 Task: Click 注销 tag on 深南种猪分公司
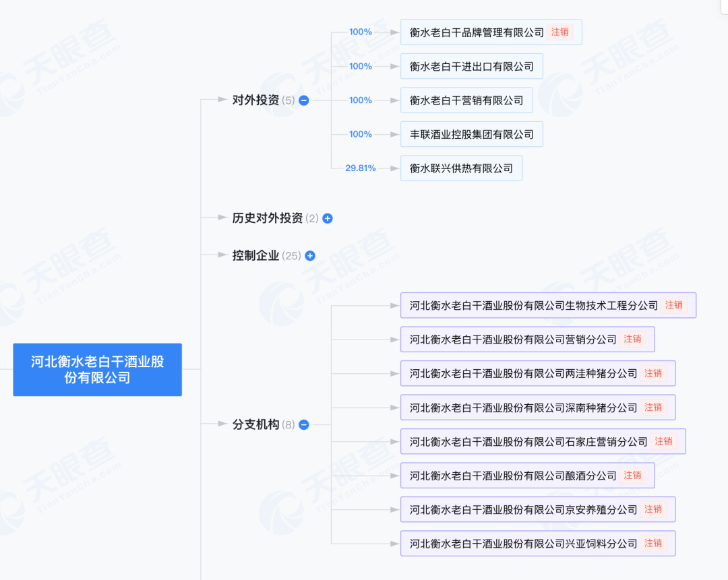(x=653, y=407)
